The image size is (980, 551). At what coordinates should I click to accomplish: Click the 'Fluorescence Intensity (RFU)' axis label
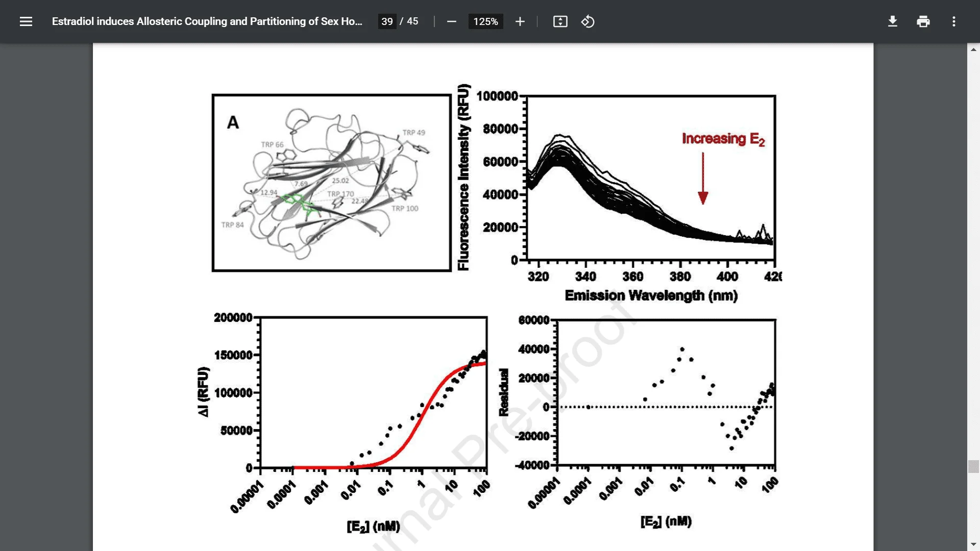(x=463, y=177)
